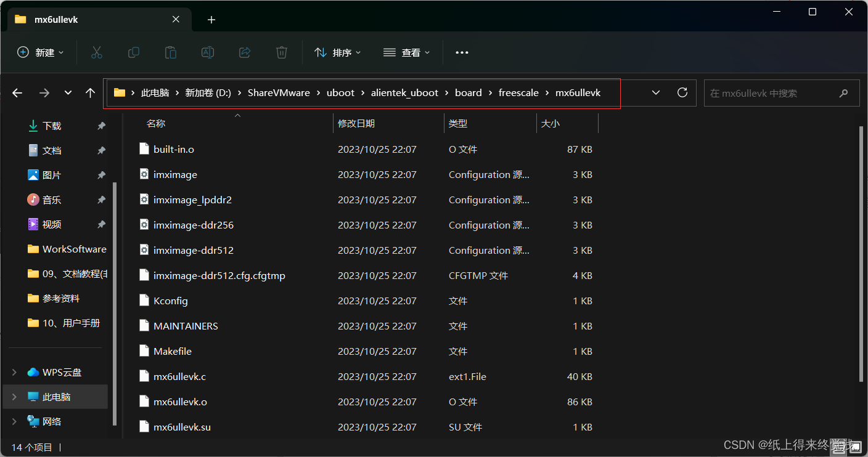Sort by 类型 column header
The height and width of the screenshot is (457, 868).
coord(458,123)
